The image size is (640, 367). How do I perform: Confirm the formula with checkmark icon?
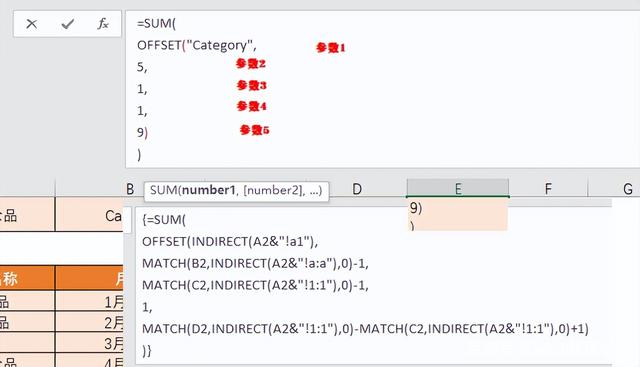(67, 24)
